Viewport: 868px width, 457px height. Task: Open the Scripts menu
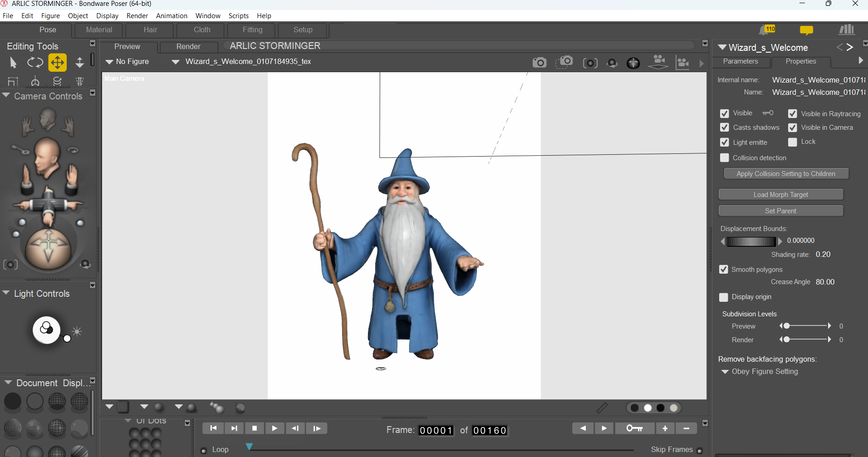click(239, 16)
